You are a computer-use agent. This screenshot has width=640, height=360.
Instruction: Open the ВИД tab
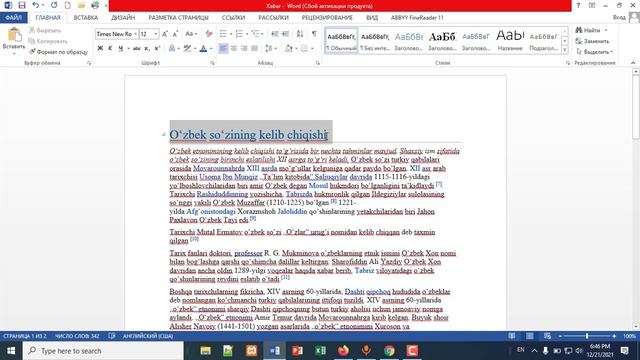pyautogui.click(x=372, y=18)
